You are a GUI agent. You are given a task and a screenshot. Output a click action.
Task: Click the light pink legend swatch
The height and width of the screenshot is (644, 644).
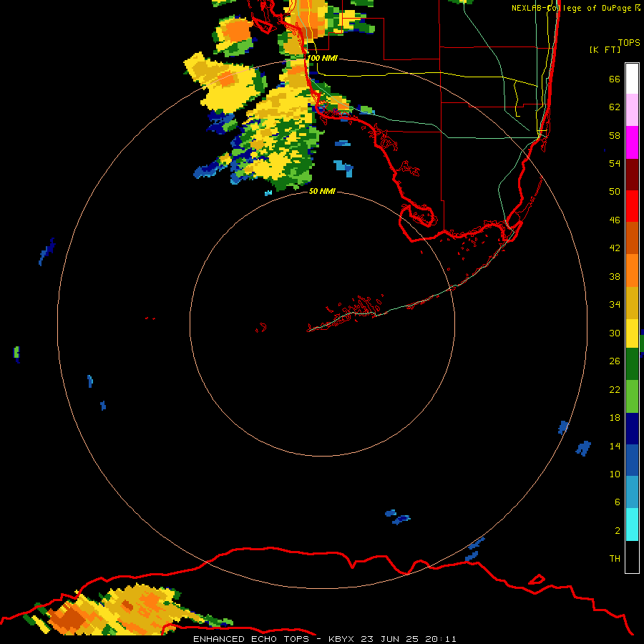pyautogui.click(x=632, y=109)
